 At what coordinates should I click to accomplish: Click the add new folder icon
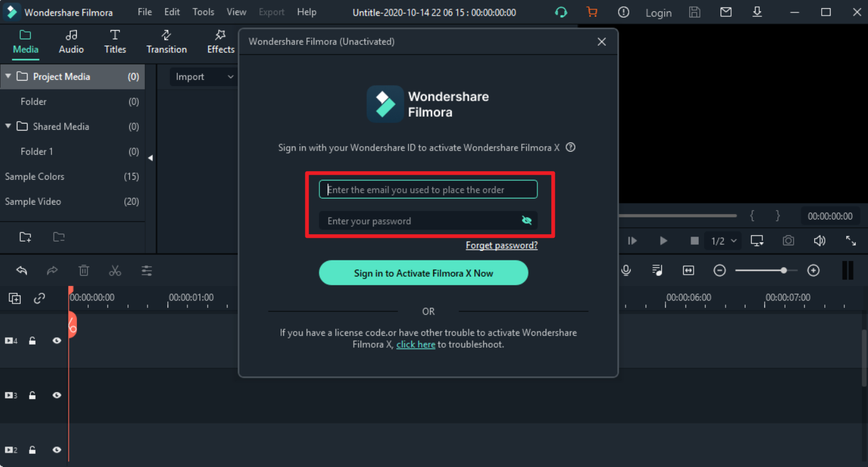[x=25, y=237]
